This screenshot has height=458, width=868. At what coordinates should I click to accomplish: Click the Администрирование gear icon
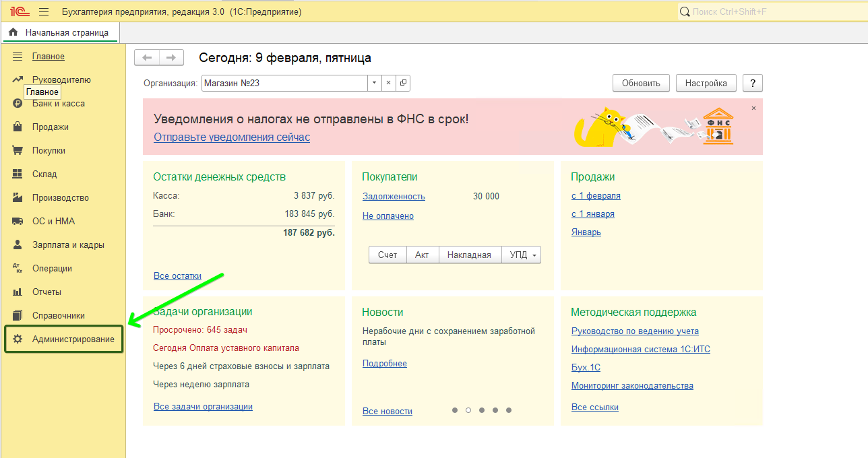point(18,339)
